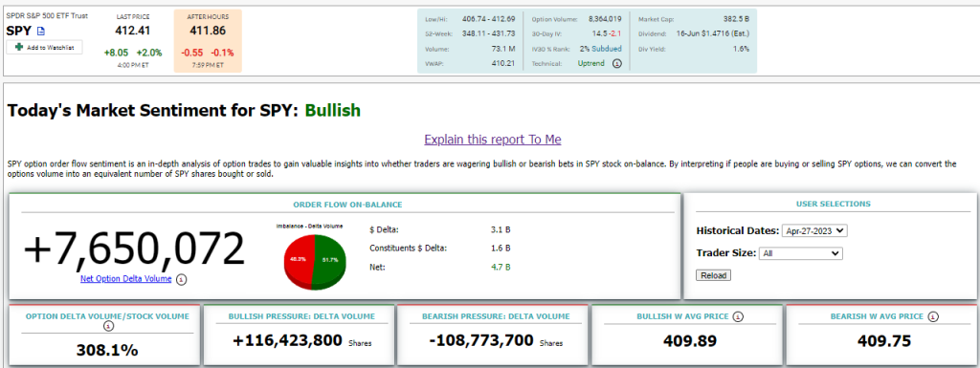The height and width of the screenshot is (368, 980).
Task: Open the Historical Dates dropdown
Action: pyautogui.click(x=814, y=230)
